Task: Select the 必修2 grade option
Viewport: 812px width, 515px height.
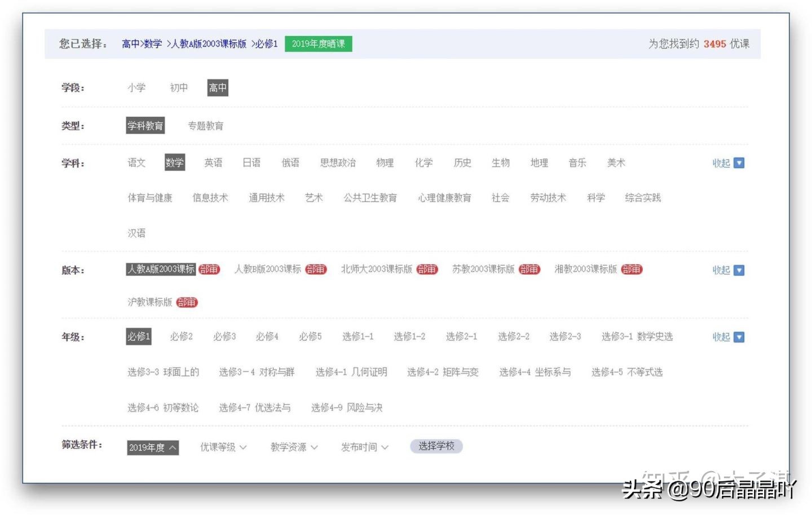Action: (x=181, y=336)
